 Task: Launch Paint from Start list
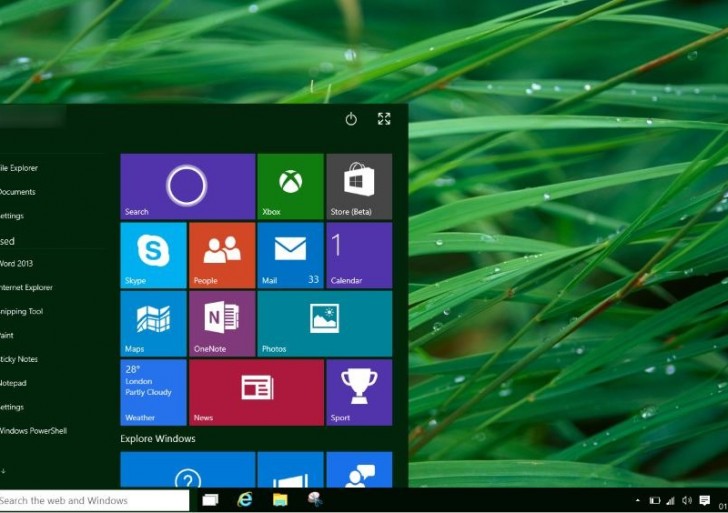click(6, 335)
